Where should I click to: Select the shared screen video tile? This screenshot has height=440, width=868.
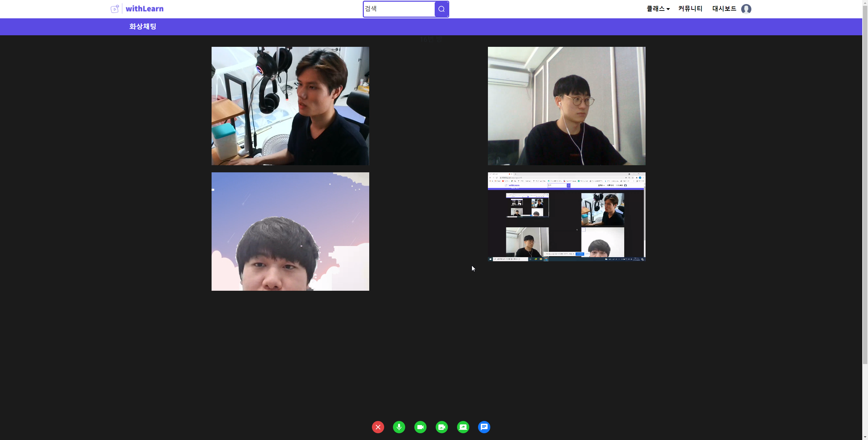(567, 217)
